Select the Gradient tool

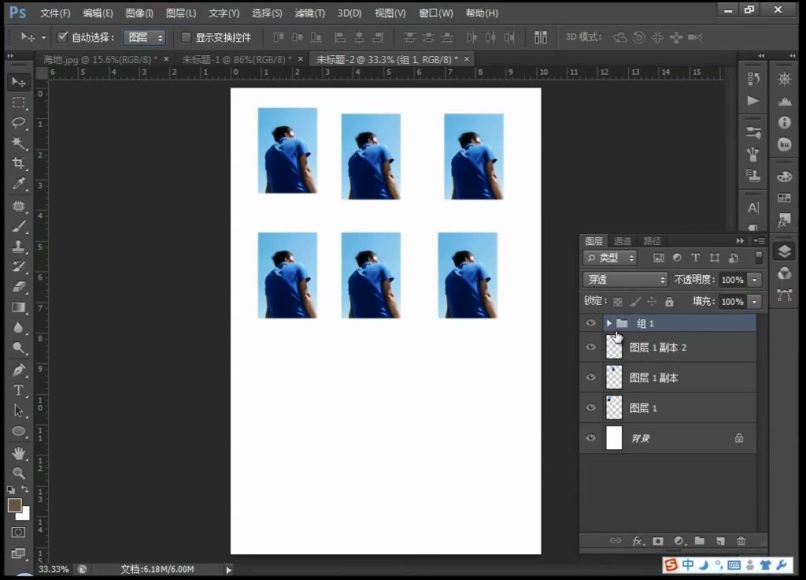pos(19,307)
